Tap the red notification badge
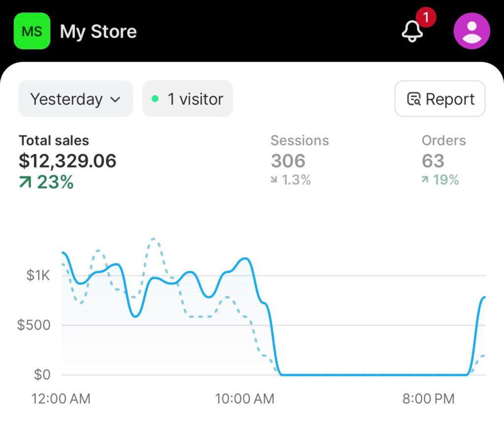This screenshot has height=436, width=504. pos(426,18)
